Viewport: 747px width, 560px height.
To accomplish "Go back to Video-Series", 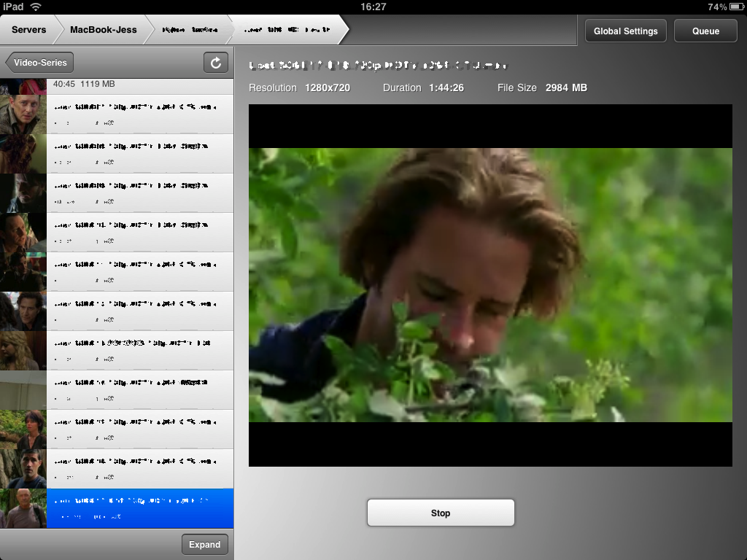I will 39,63.
